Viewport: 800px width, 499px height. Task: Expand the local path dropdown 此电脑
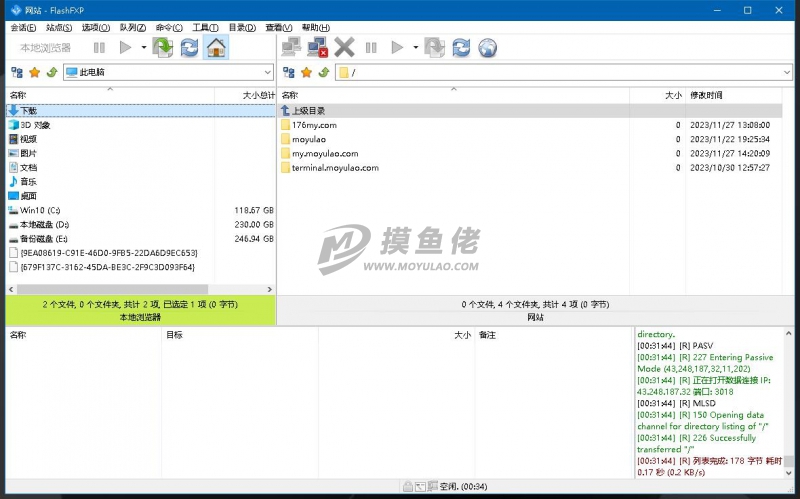267,72
